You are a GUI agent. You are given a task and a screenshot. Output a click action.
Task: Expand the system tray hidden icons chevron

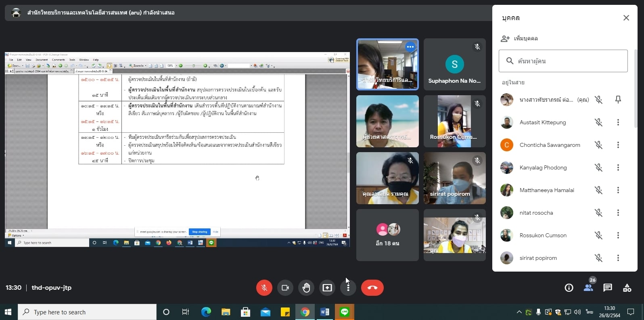(519, 312)
